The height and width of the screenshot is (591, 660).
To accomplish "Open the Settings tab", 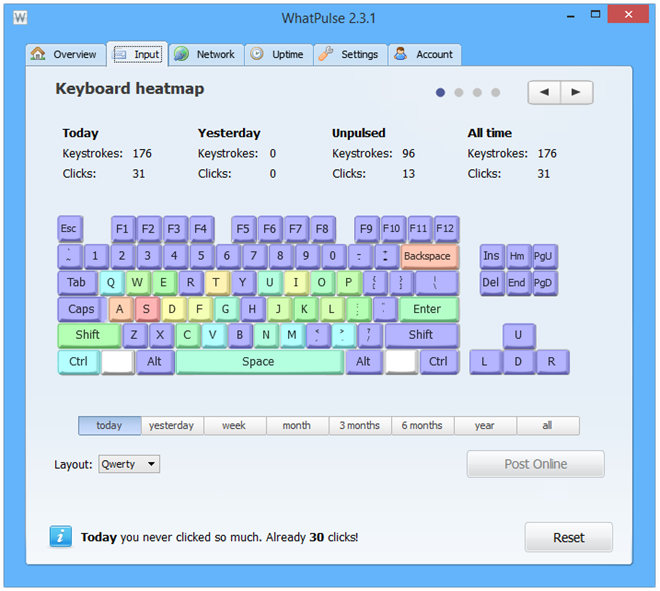I will click(x=350, y=54).
